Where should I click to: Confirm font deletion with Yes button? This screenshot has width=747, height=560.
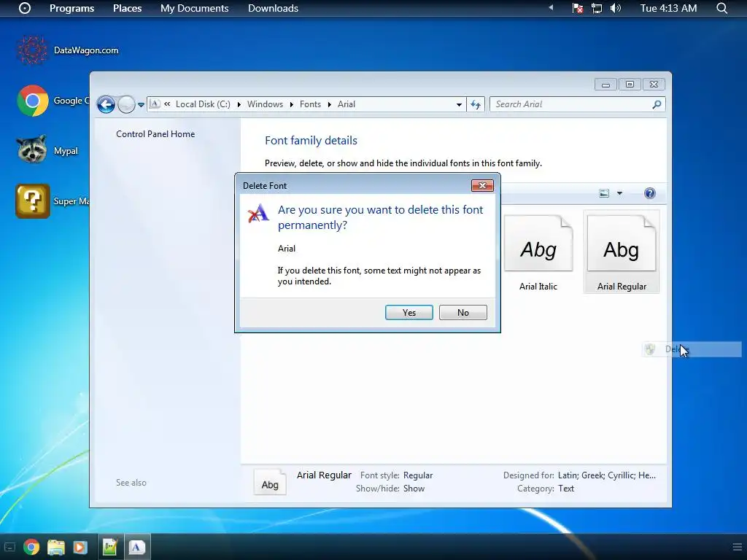pos(409,312)
